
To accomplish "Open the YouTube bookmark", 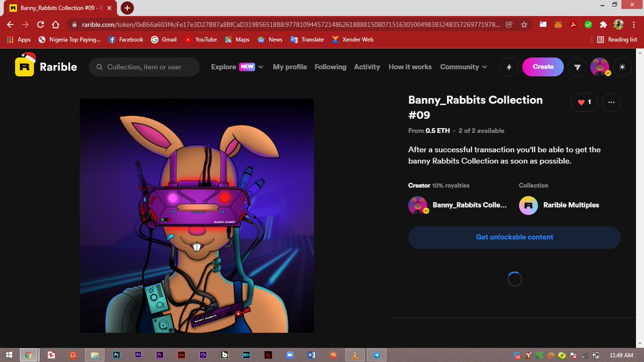I will 201,40.
